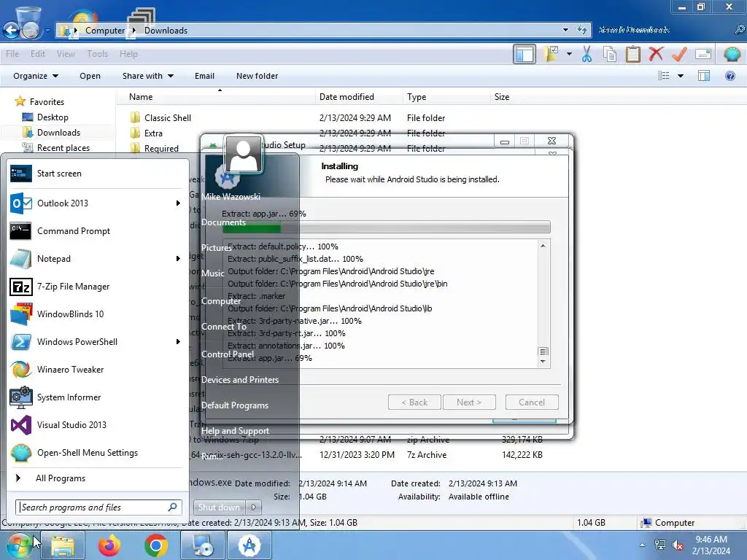Click the Open command bar button
Screen dimensions: 747x560
tap(90, 76)
